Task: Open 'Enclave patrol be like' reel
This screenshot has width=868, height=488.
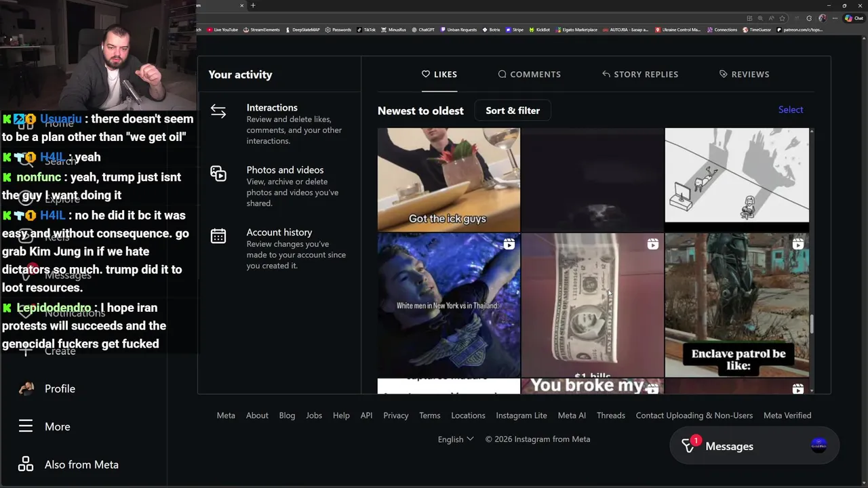Action: tap(736, 305)
